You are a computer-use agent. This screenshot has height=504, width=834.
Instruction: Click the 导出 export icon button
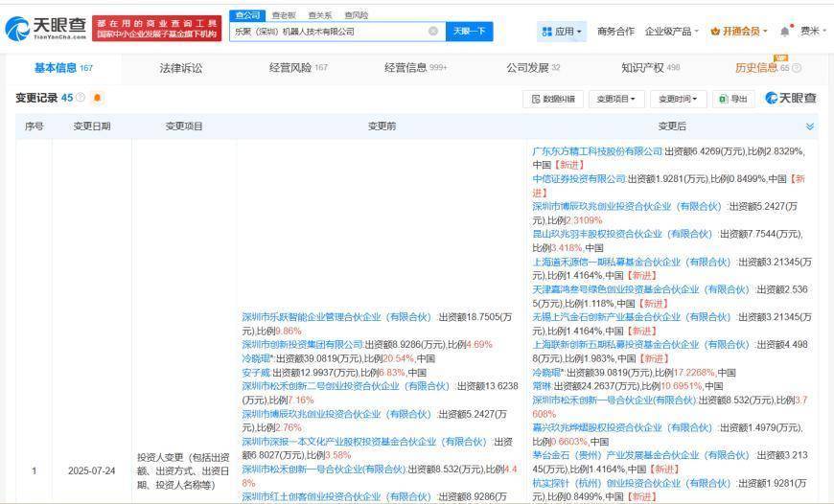733,99
